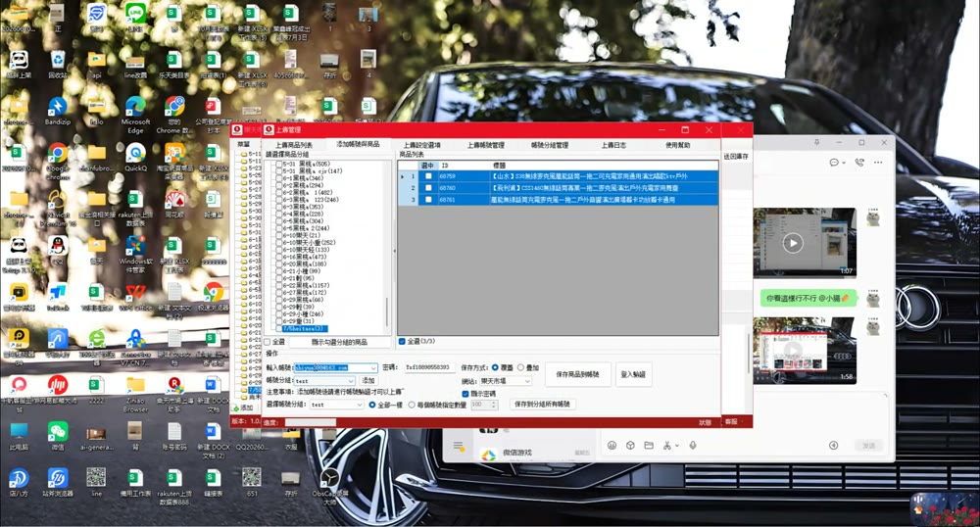Image resolution: width=980 pixels, height=527 pixels.
Task: Open the 輸入帳號 account combo box arrow
Action: tap(373, 367)
